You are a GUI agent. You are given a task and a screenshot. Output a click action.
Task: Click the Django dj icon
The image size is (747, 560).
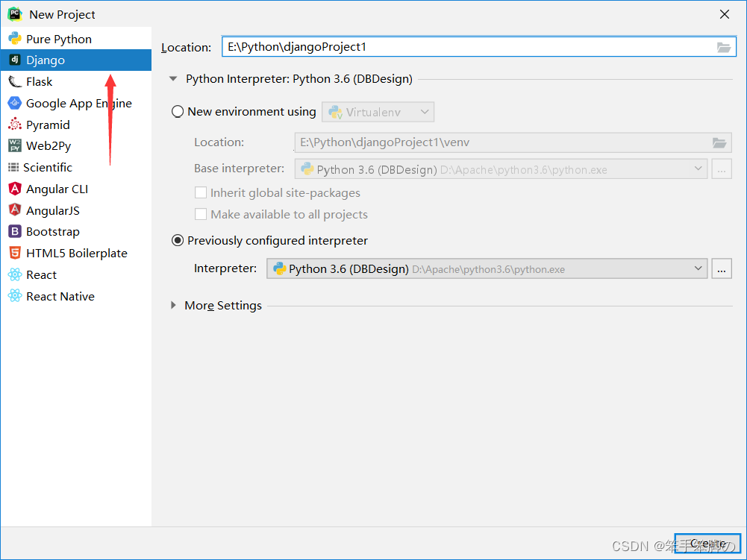[x=15, y=60]
